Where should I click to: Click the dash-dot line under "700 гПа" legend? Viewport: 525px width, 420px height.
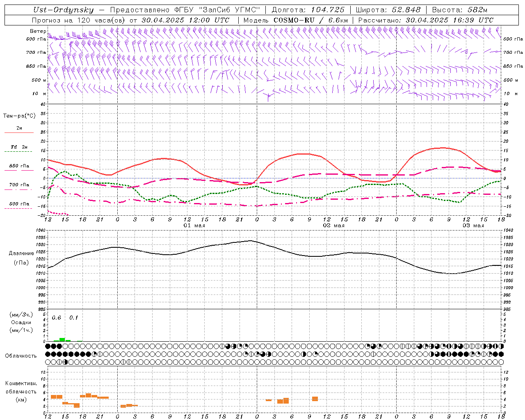[x=18, y=189]
